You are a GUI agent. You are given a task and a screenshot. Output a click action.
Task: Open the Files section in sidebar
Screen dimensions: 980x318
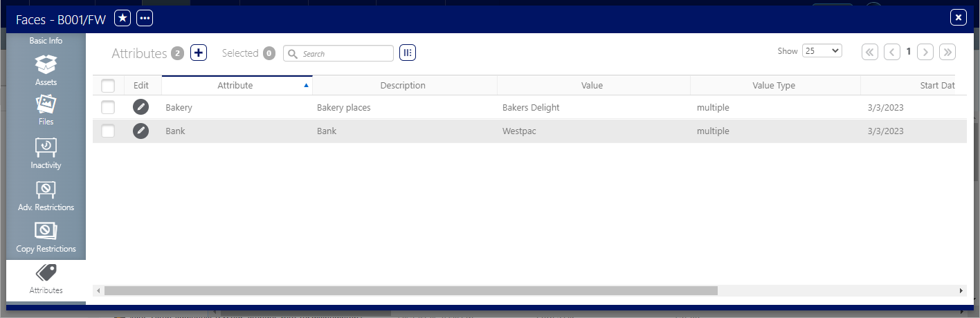[x=46, y=111]
